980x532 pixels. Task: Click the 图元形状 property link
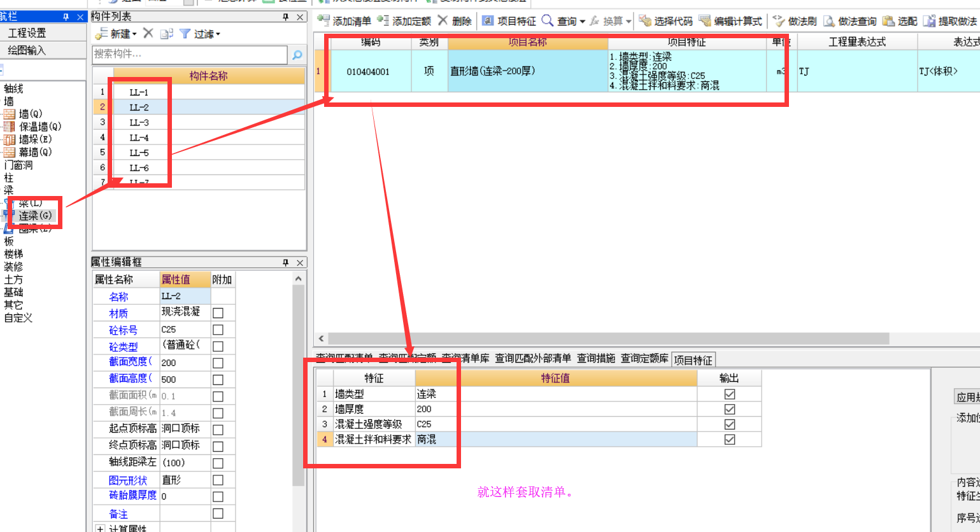click(128, 480)
